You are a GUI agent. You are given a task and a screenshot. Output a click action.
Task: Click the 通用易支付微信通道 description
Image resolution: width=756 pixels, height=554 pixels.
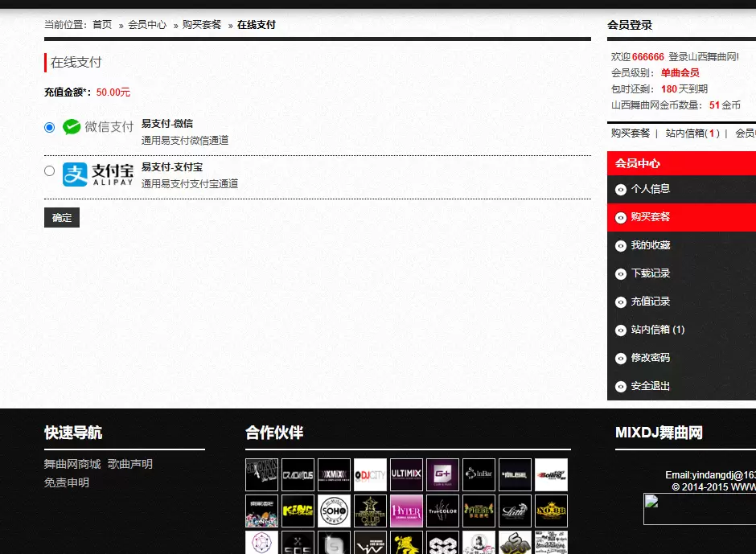185,140
